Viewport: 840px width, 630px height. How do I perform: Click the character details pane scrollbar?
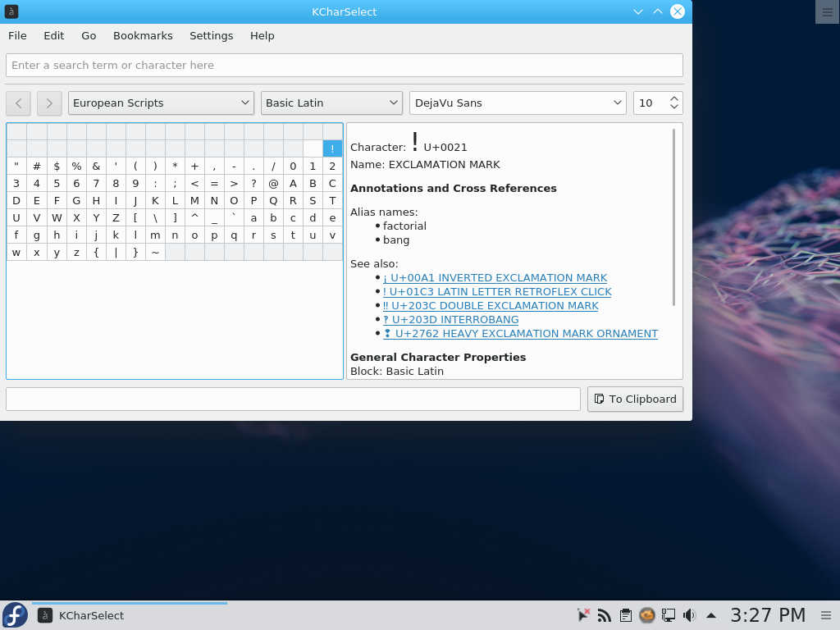(673, 217)
